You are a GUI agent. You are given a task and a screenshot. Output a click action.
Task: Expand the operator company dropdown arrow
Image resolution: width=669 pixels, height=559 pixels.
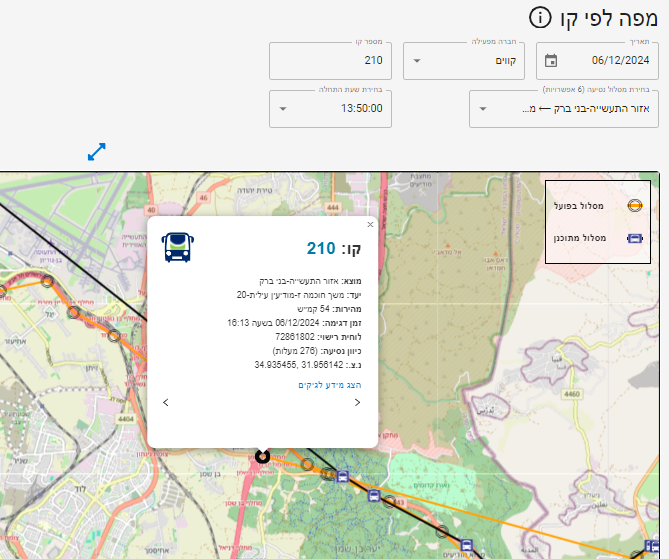[x=417, y=61]
